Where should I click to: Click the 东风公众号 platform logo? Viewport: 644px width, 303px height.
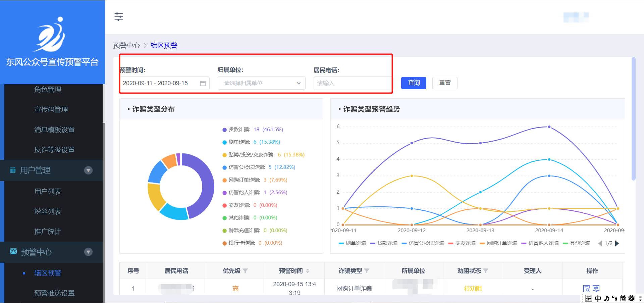(x=50, y=34)
